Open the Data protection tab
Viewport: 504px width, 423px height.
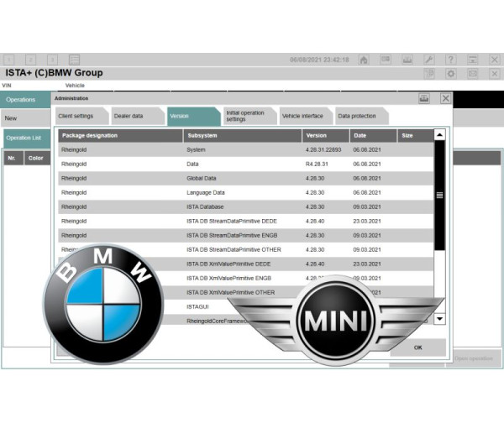(x=357, y=116)
